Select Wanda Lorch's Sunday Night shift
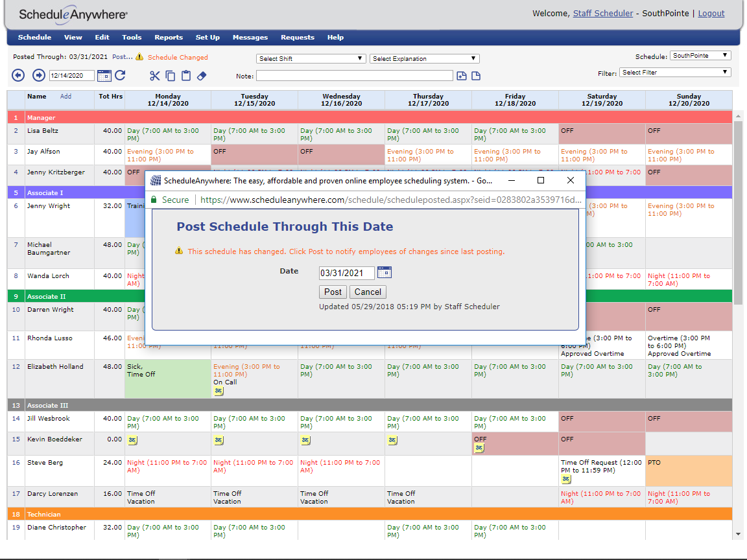Screen dimensions: 747x560 click(x=689, y=279)
